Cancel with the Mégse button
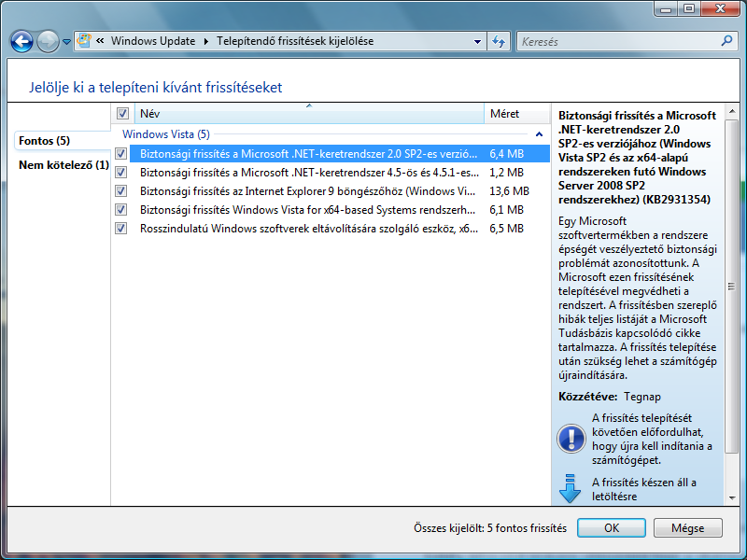747x560 pixels. point(687,527)
